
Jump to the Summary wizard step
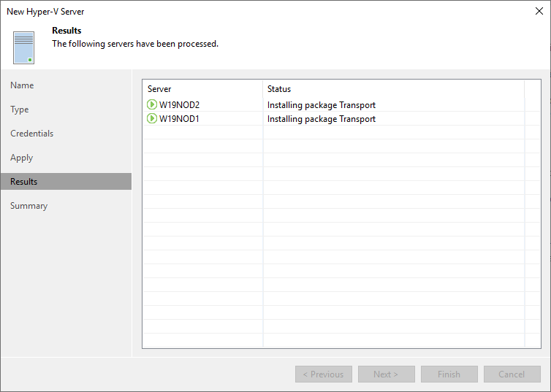(x=28, y=206)
